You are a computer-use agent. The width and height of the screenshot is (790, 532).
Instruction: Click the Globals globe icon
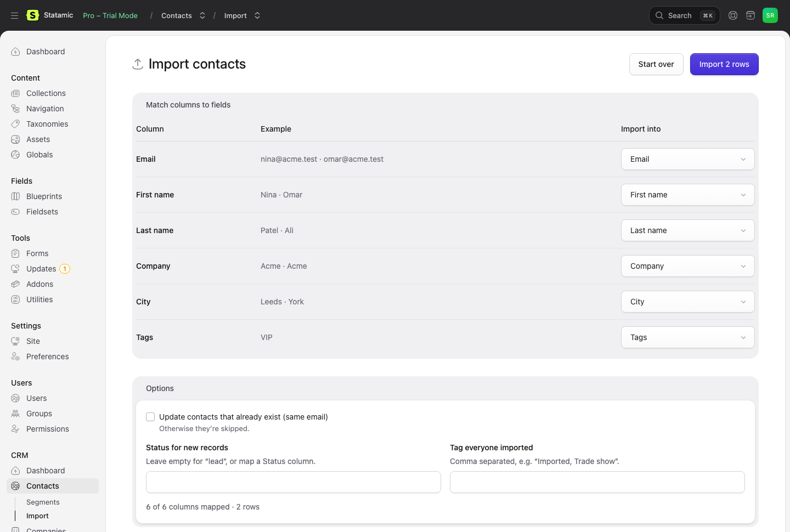click(x=15, y=155)
